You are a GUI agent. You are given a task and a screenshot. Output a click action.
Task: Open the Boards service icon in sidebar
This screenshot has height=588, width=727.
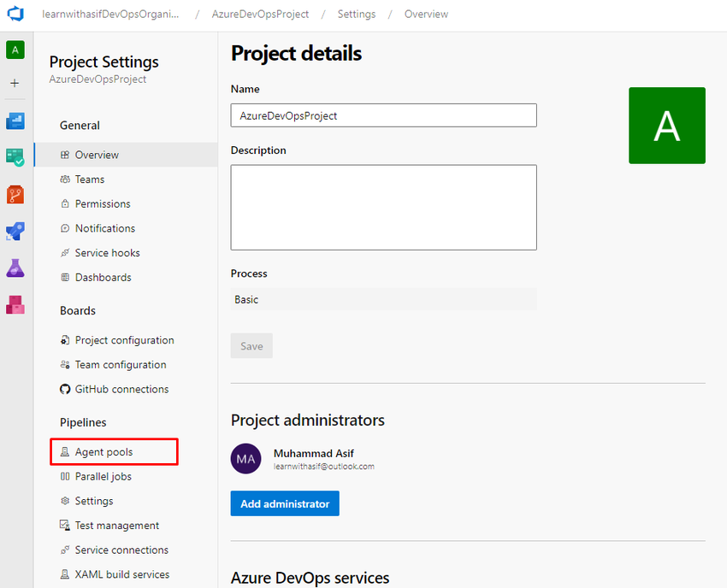15,157
